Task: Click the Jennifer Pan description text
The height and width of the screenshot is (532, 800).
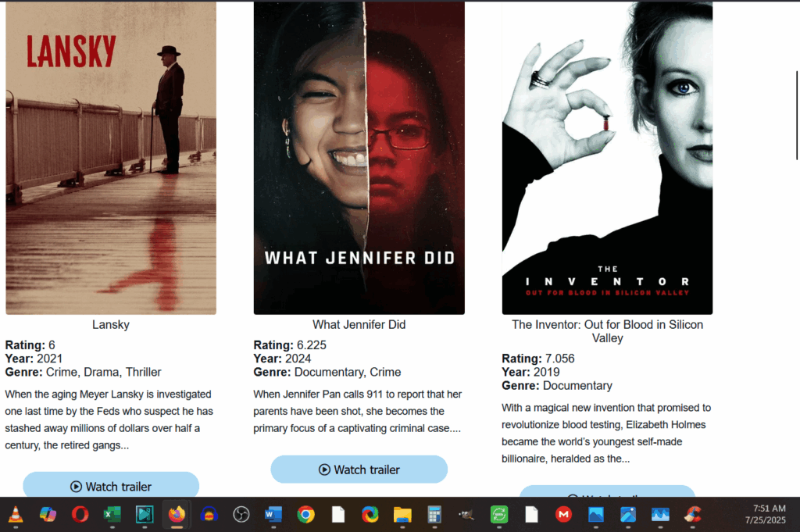Action: (358, 411)
